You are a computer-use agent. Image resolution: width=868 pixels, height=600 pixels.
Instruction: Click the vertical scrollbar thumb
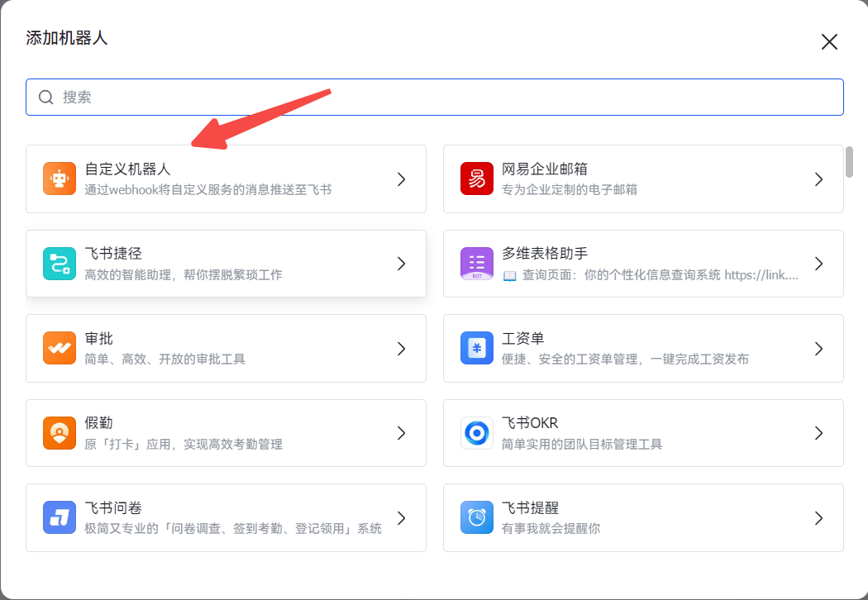(x=849, y=162)
